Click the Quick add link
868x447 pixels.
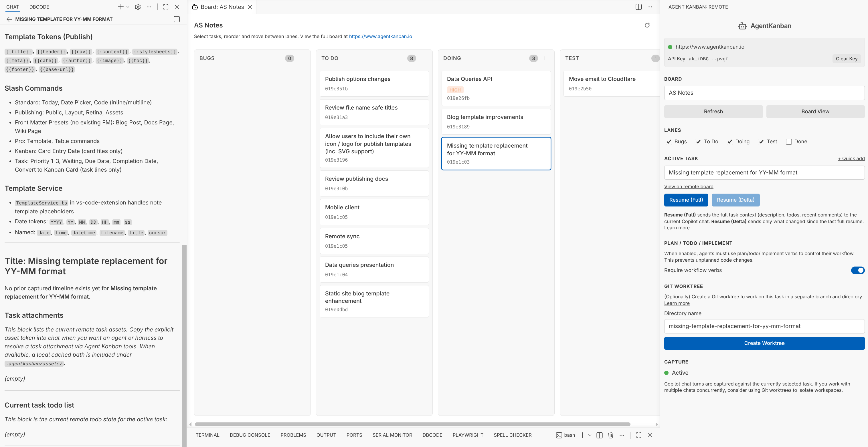pos(851,159)
